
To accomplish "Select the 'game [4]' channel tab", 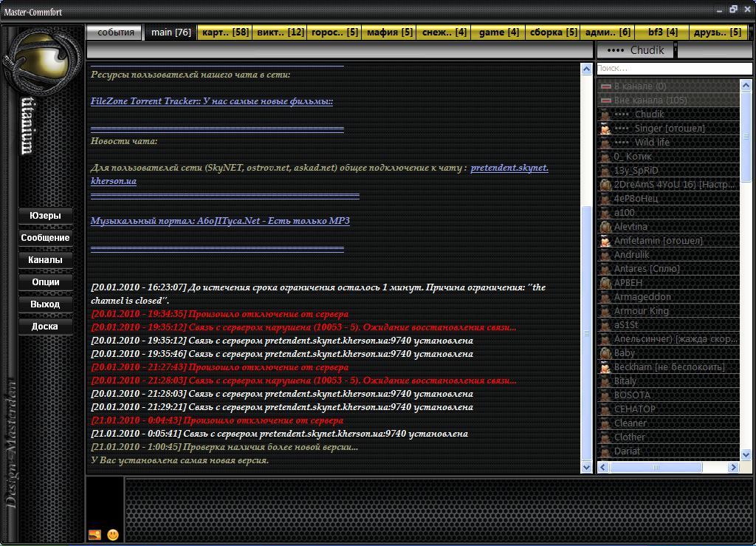I will tap(498, 33).
